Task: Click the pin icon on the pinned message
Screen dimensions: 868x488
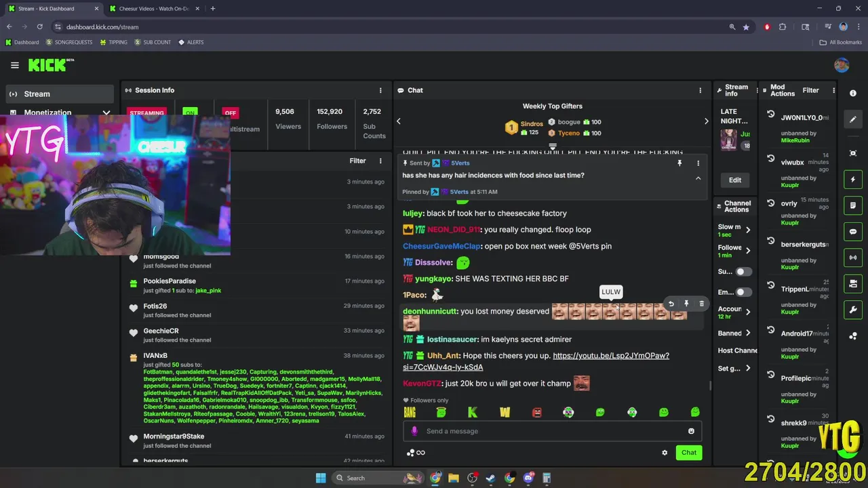Action: coord(679,163)
